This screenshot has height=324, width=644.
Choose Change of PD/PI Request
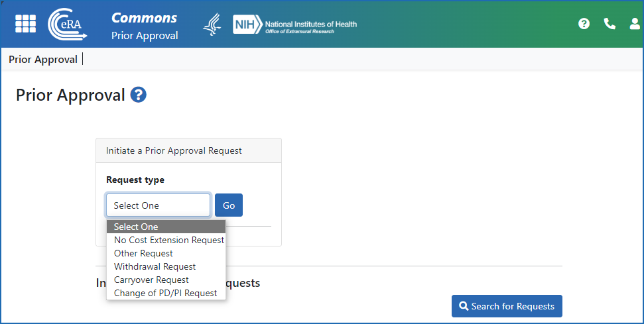165,293
